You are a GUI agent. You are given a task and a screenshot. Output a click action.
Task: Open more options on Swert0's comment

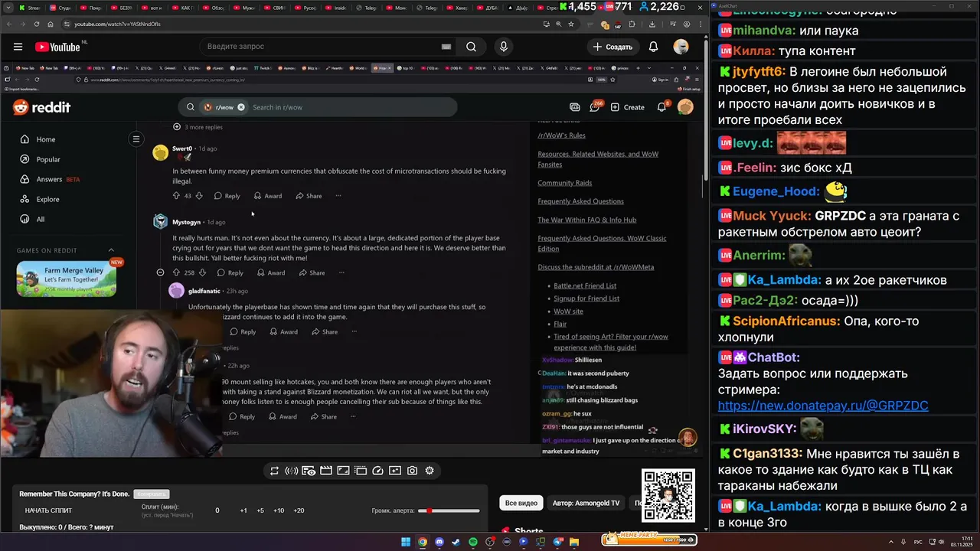338,196
